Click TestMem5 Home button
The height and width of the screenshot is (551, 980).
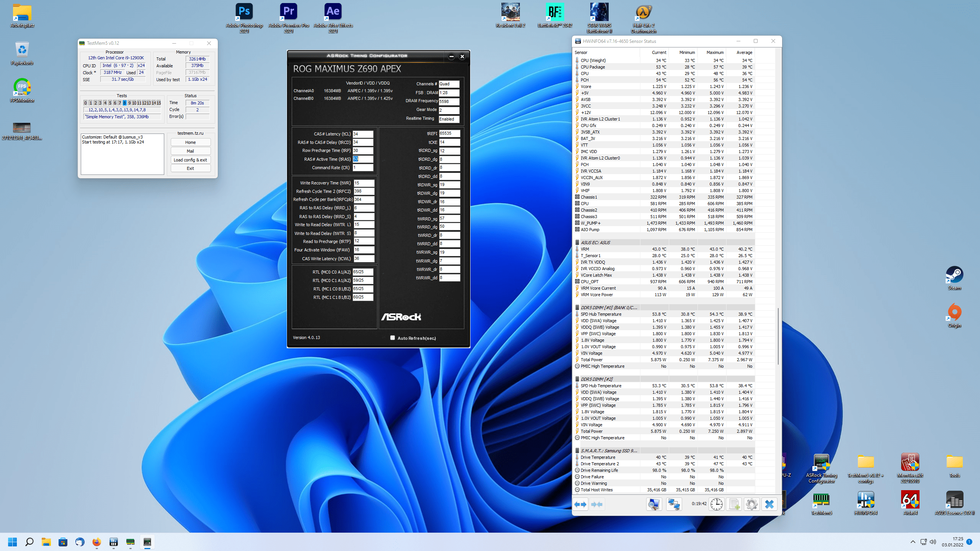pyautogui.click(x=190, y=142)
